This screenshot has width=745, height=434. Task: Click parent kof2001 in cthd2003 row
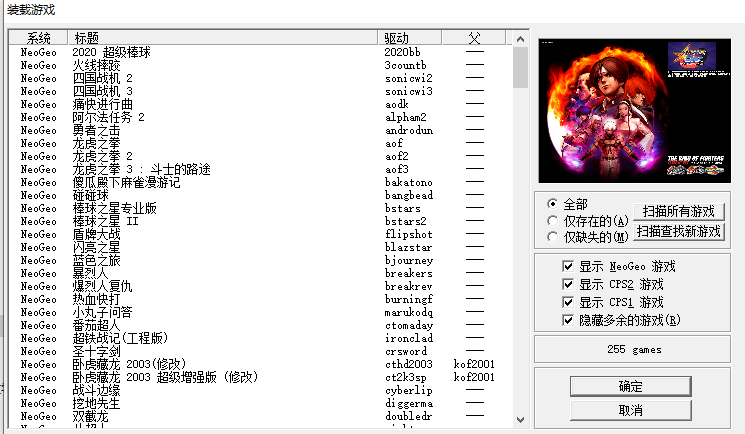tap(474, 364)
